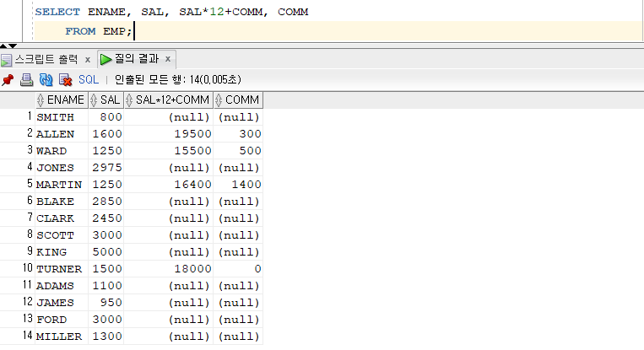This screenshot has width=644, height=350.
Task: Click the COMM value 500 for WARD
Action: click(x=238, y=151)
